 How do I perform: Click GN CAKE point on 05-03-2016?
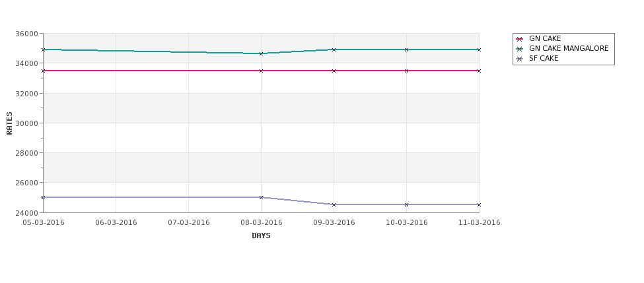(x=43, y=71)
